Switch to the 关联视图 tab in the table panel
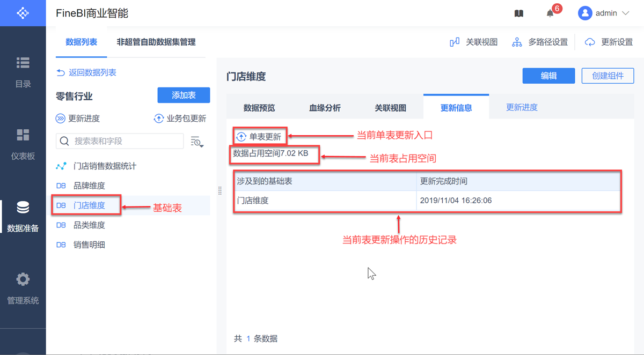The height and width of the screenshot is (355, 644). point(390,108)
